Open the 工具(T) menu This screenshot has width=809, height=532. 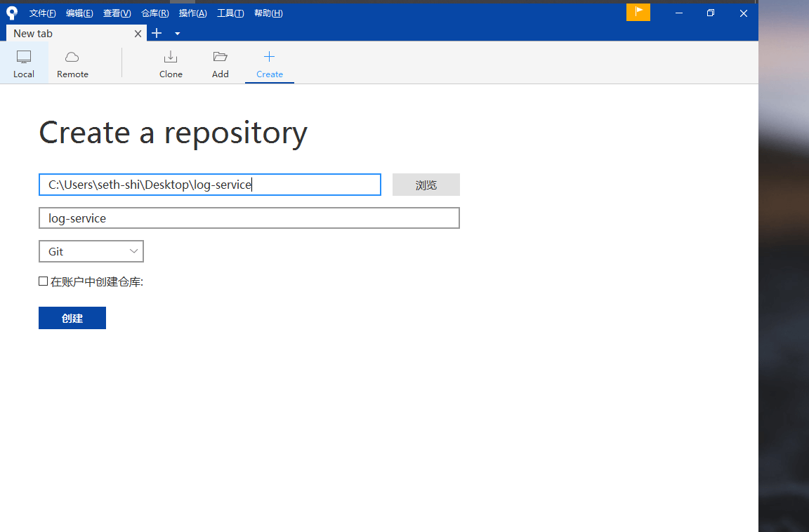[230, 13]
